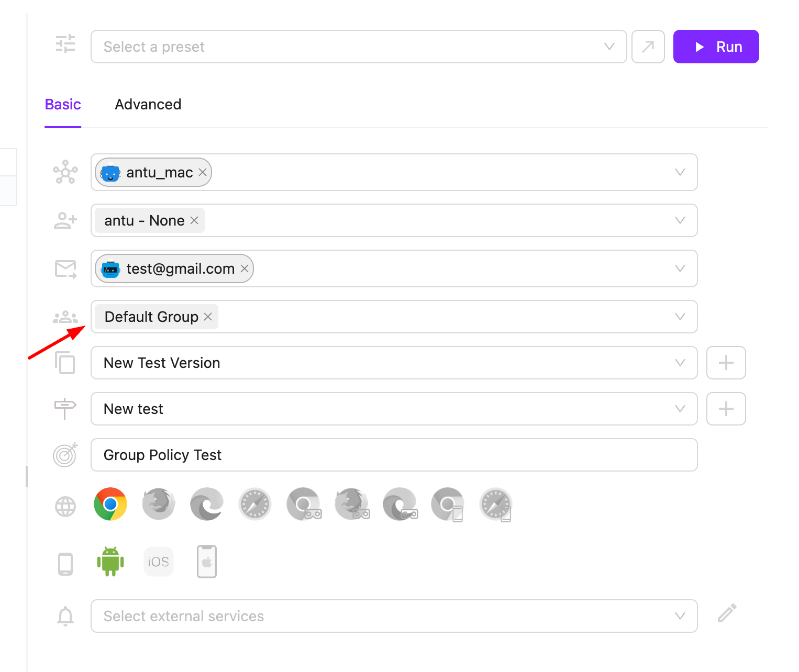Screen dimensions: 799x672
Task: Select the Apple device icon
Action: pyautogui.click(x=207, y=562)
